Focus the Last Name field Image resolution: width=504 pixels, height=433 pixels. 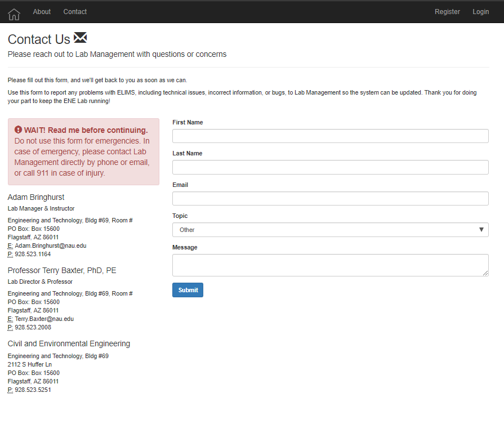tap(331, 167)
